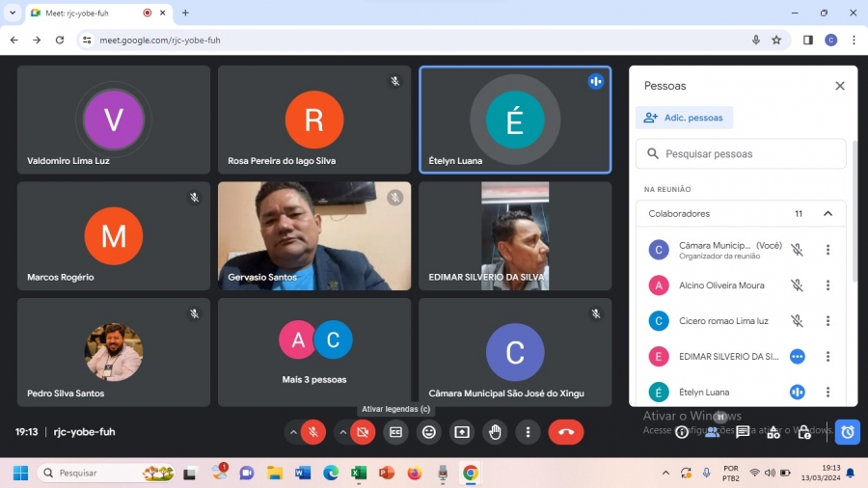Click the Adic. pessoas button

click(684, 118)
